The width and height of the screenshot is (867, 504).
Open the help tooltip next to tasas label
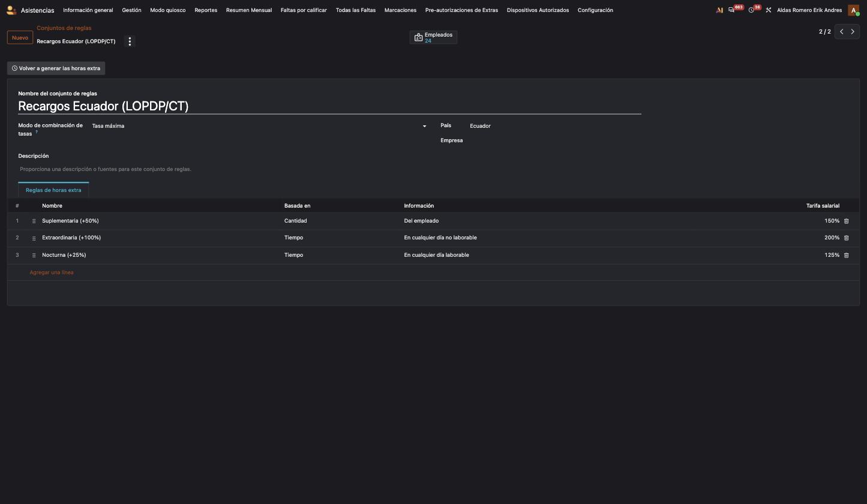coord(37,131)
